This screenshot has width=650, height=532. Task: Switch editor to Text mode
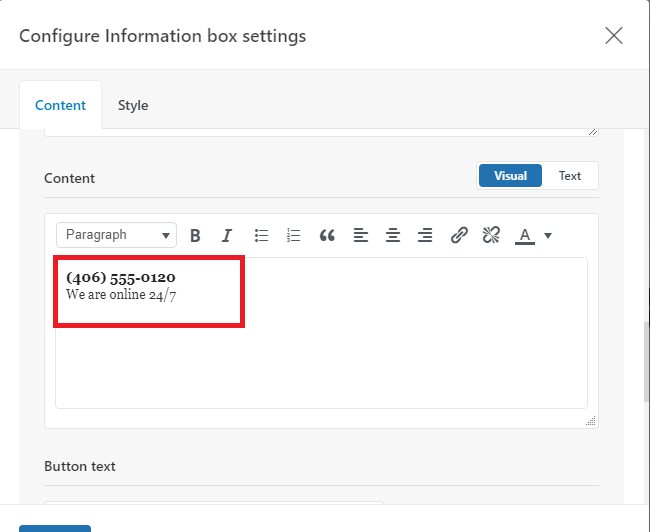coord(570,175)
